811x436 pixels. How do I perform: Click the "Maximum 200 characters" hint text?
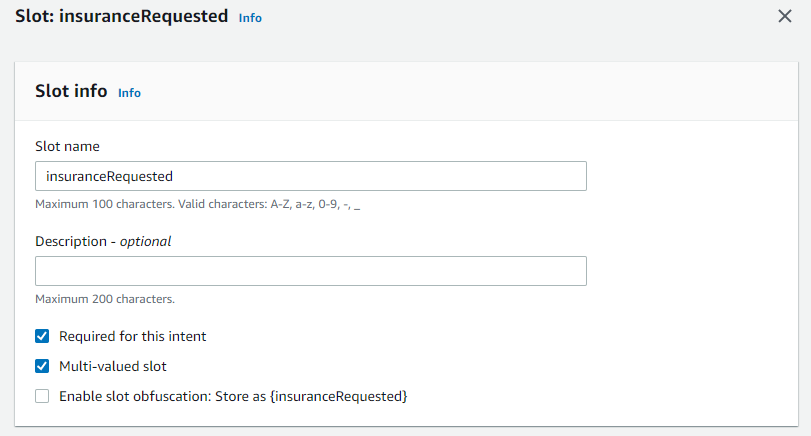(105, 299)
